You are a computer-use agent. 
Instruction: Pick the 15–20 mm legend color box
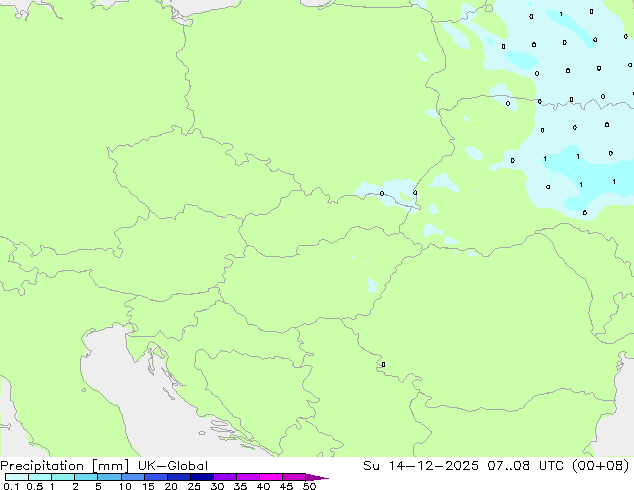tap(155, 477)
